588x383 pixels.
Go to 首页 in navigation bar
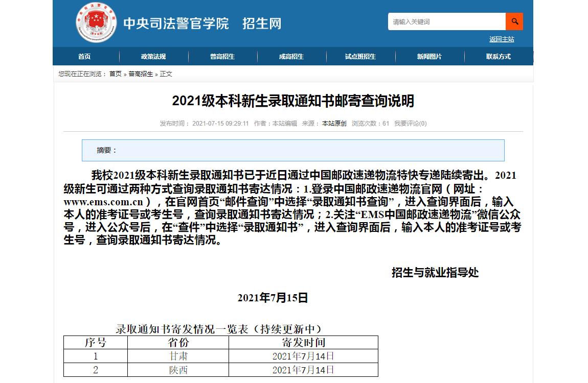(x=84, y=57)
